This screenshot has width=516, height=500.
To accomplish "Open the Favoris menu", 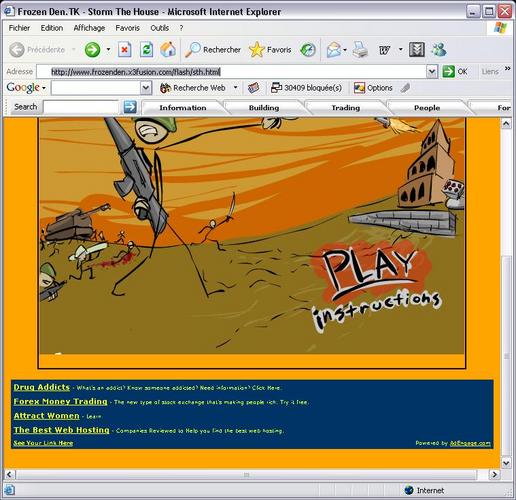I will tap(127, 28).
